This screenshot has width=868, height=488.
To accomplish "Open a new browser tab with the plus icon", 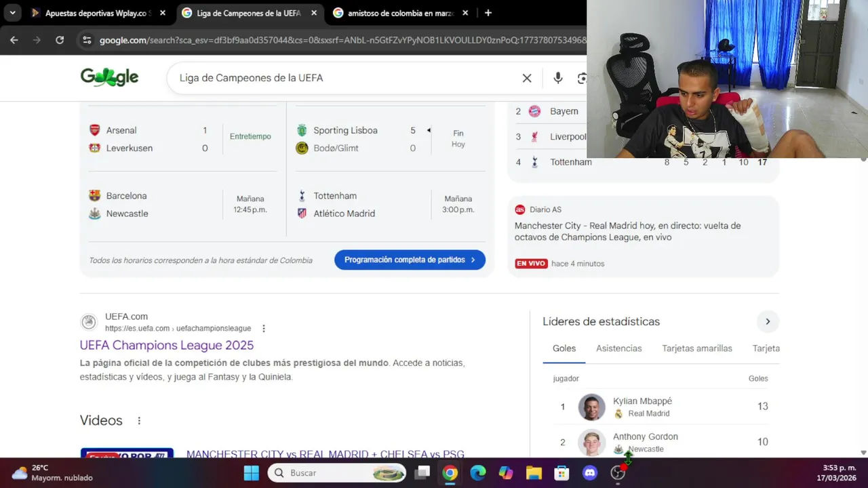I will [x=488, y=13].
